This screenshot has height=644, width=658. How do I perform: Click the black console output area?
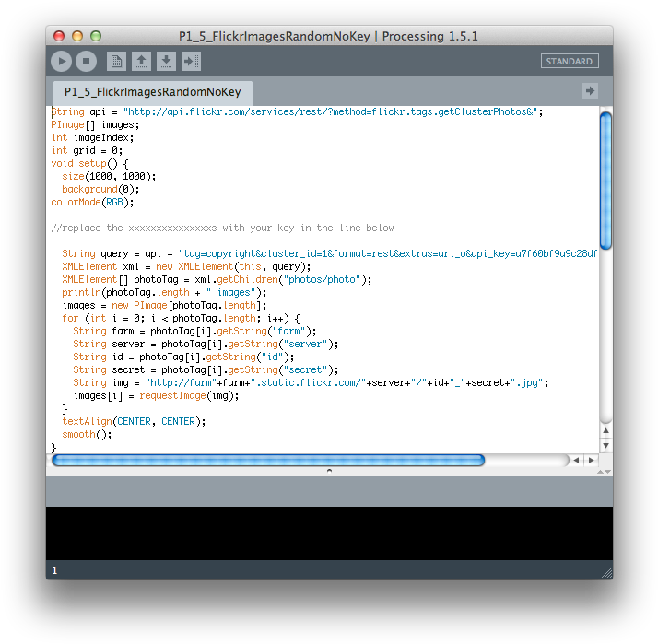[329, 533]
